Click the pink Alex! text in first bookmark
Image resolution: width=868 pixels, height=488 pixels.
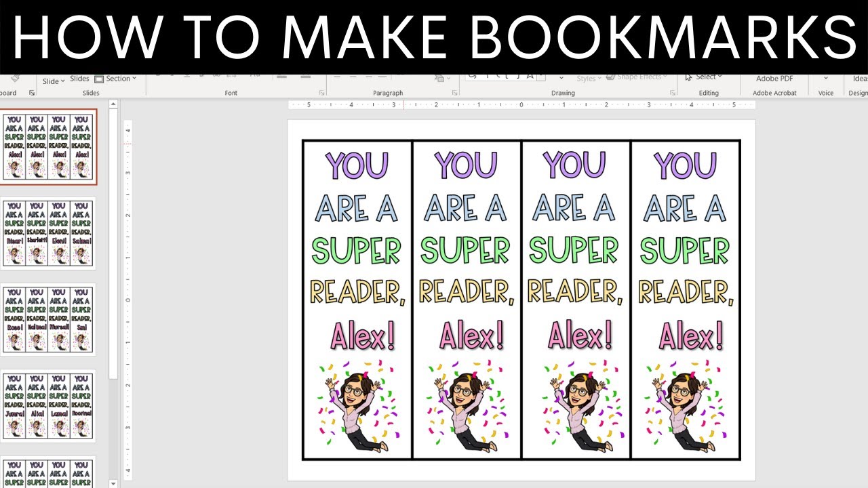362,336
